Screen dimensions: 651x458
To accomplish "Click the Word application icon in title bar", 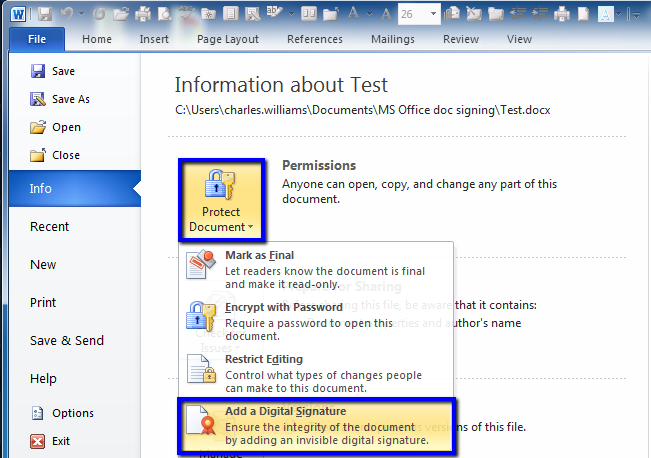I will point(18,14).
